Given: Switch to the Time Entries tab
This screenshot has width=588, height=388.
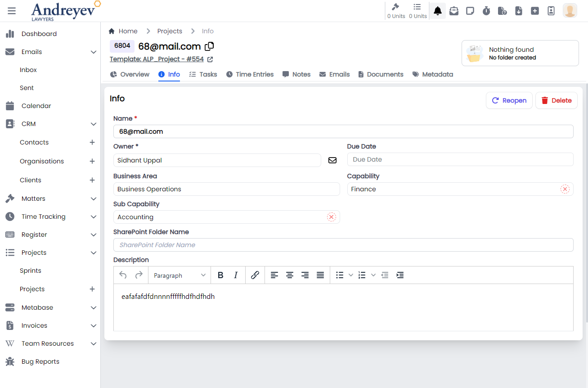Looking at the screenshot, I should [250, 74].
